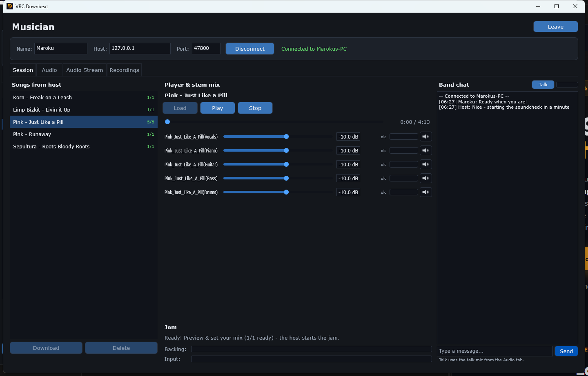
Task: Edit the Drums dB value field
Action: click(x=348, y=192)
